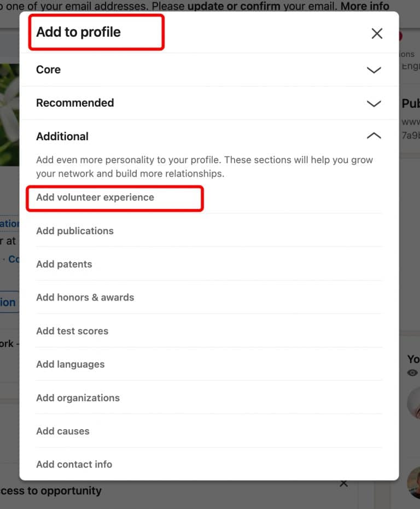Viewport: 420px width, 509px height.
Task: Click the eye icon in the right sidebar
Action: 412,373
